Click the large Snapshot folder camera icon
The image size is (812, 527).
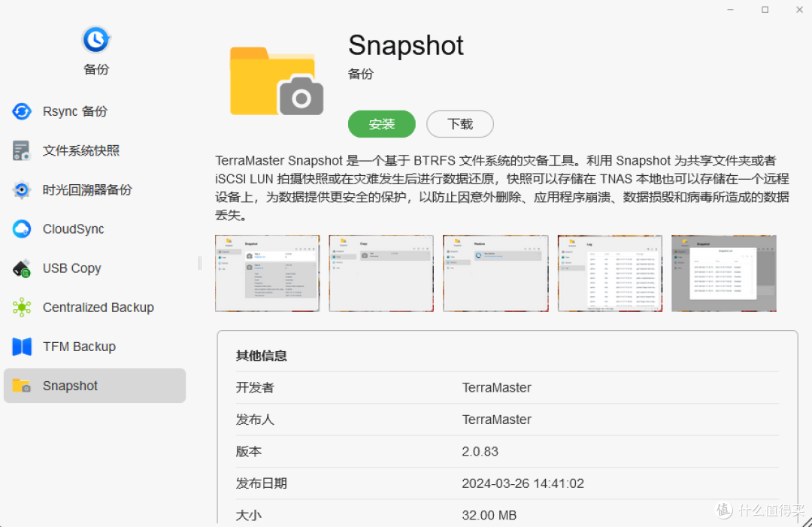pos(277,80)
